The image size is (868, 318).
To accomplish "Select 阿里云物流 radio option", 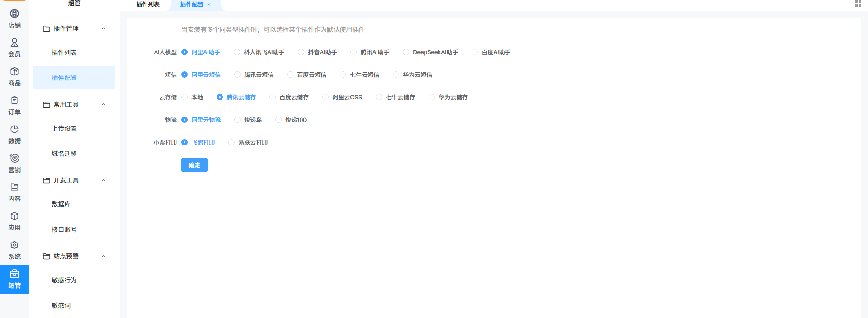I will tap(201, 120).
